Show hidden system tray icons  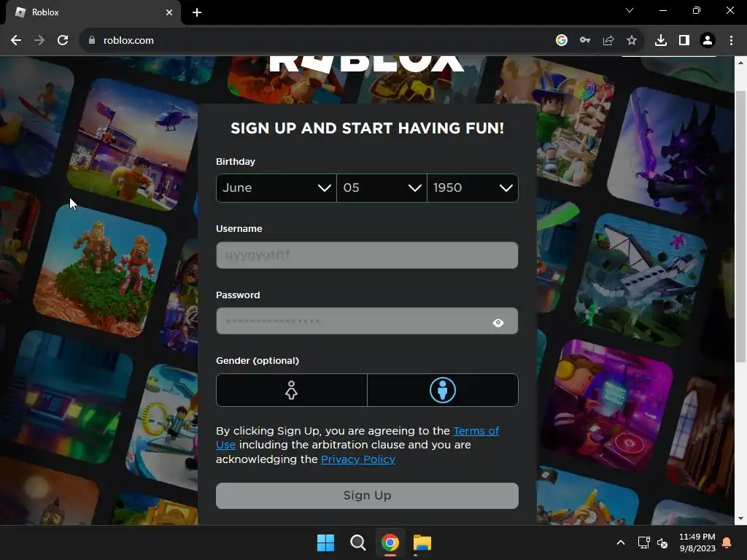click(x=620, y=542)
